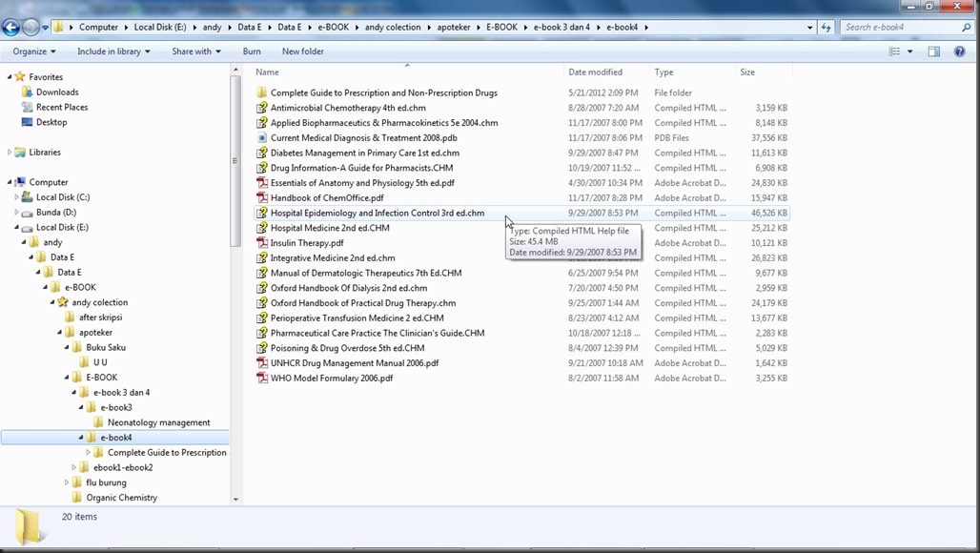Select Current Medical Diagnosis pdb file icon
980x553 pixels.
coord(262,137)
